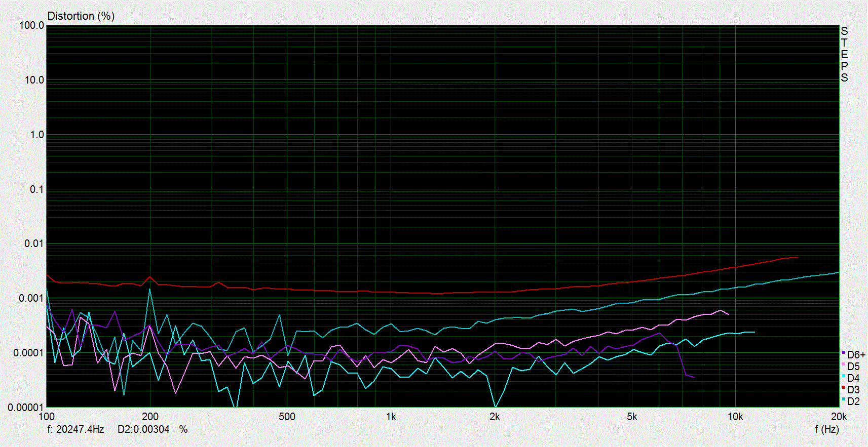868x447 pixels.
Task: Click the 0.1 y-axis label
Action: 37,189
